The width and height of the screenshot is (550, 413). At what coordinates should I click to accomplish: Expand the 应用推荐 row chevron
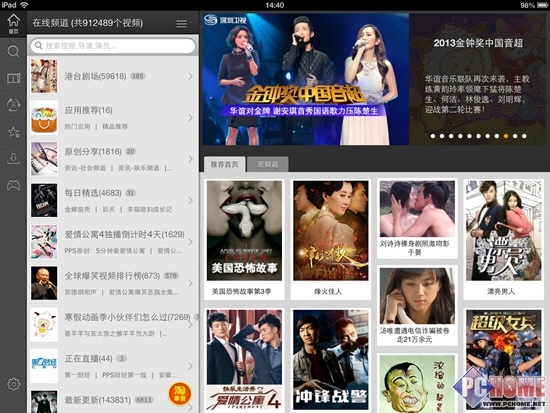click(x=190, y=118)
